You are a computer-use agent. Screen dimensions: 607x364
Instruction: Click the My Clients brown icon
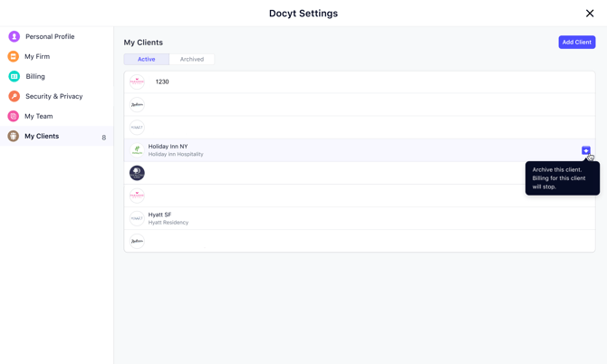[x=14, y=136]
